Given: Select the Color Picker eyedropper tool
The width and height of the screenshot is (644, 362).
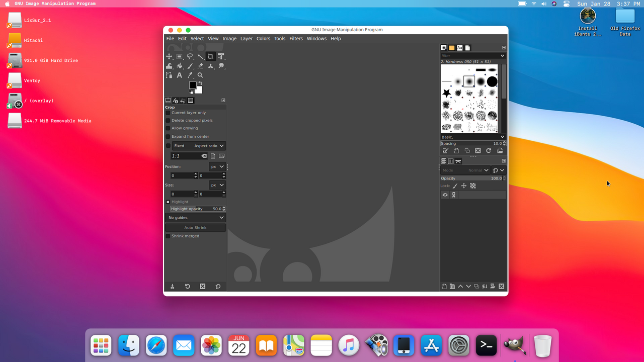Looking at the screenshot, I should pos(190,75).
